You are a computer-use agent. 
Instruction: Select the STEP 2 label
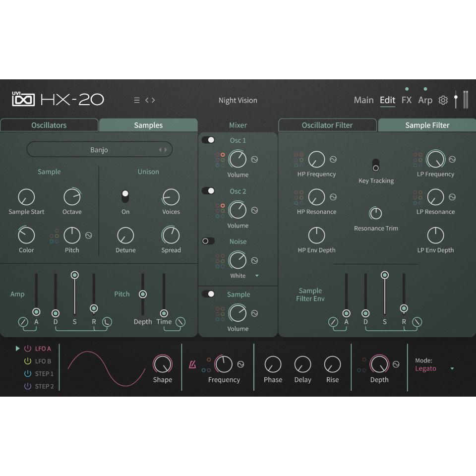(x=44, y=386)
